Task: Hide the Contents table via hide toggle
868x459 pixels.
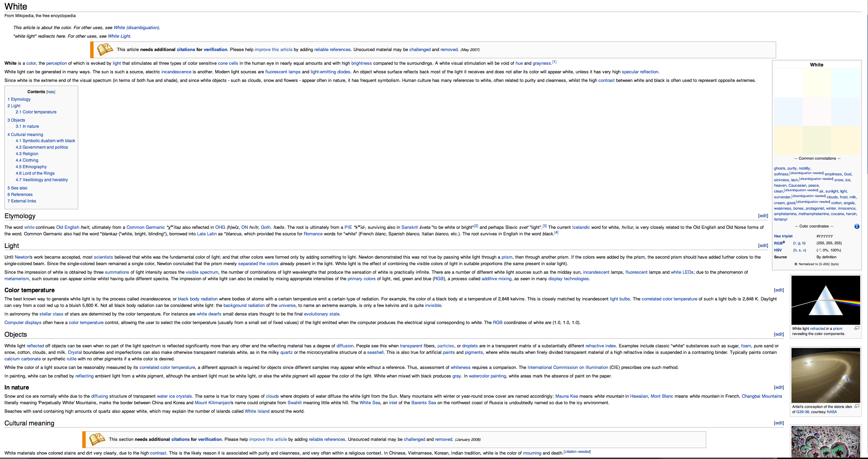Action: [x=51, y=92]
